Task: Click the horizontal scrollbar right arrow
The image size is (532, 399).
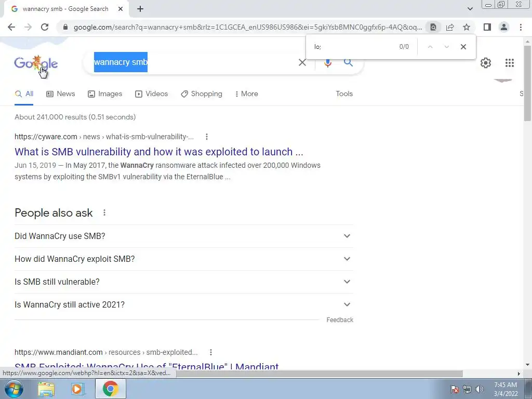Action: tap(519, 374)
